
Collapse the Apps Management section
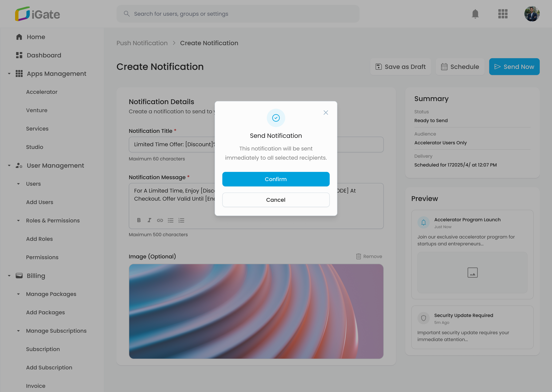click(x=9, y=73)
